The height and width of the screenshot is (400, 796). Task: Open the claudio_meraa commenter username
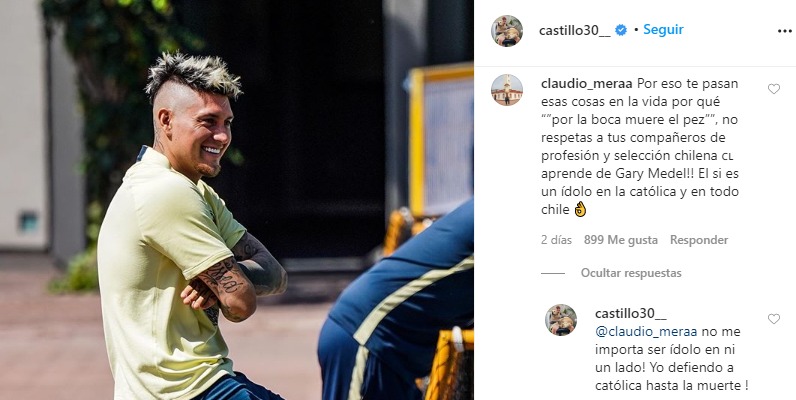[x=587, y=83]
